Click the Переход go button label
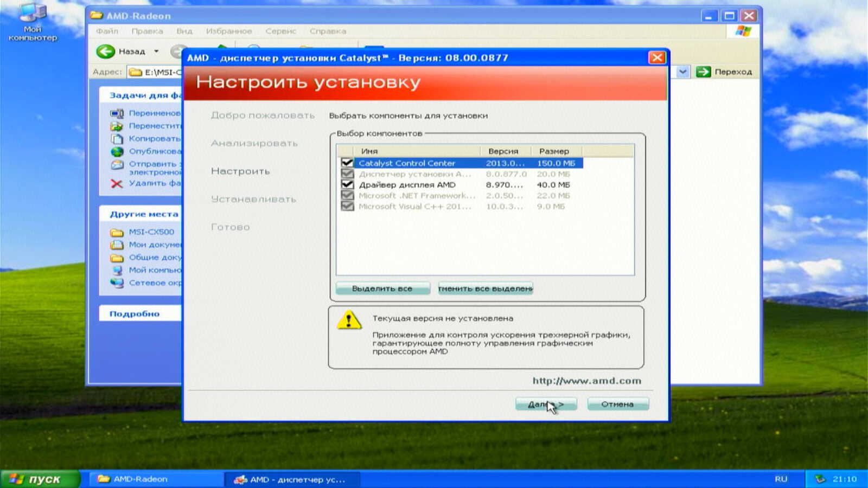The height and width of the screenshot is (488, 868). pyautogui.click(x=733, y=72)
